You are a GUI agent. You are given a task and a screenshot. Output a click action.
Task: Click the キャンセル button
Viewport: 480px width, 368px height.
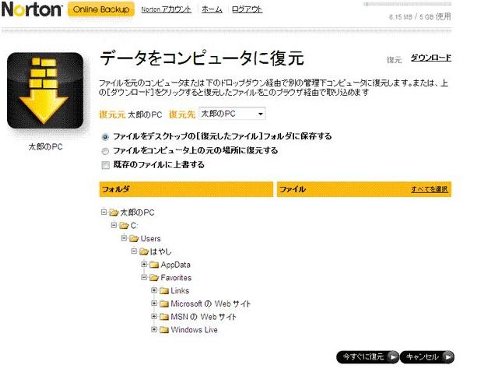tap(427, 357)
